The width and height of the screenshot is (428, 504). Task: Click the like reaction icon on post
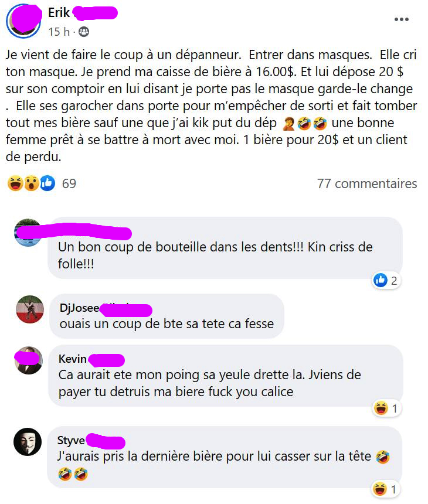(47, 183)
